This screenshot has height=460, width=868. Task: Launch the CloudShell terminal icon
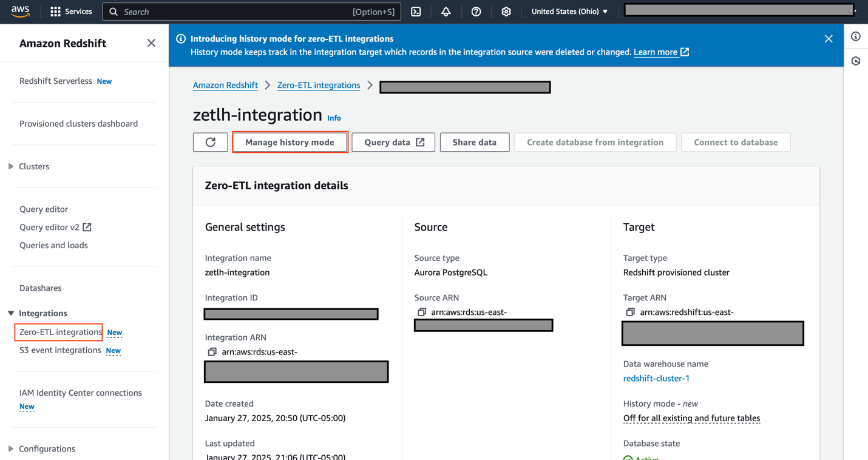pyautogui.click(x=416, y=12)
